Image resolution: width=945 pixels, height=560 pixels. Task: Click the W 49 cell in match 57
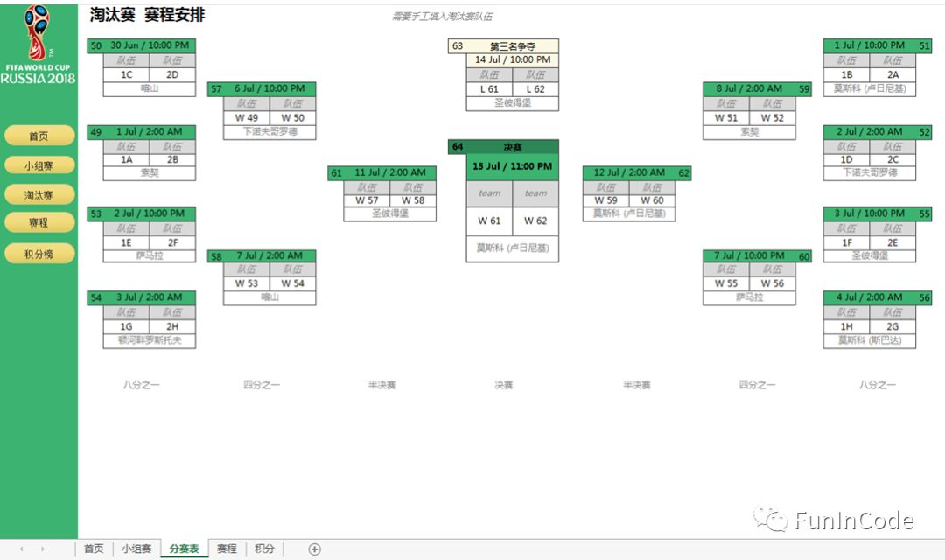[247, 117]
